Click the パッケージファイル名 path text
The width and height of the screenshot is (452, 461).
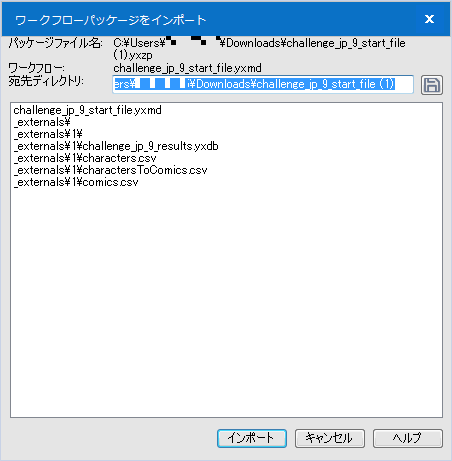click(259, 49)
